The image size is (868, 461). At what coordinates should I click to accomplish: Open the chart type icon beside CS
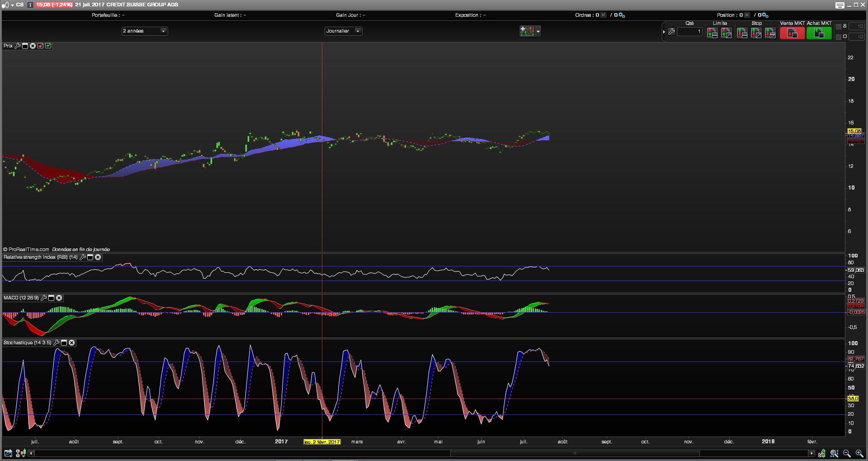5,5
